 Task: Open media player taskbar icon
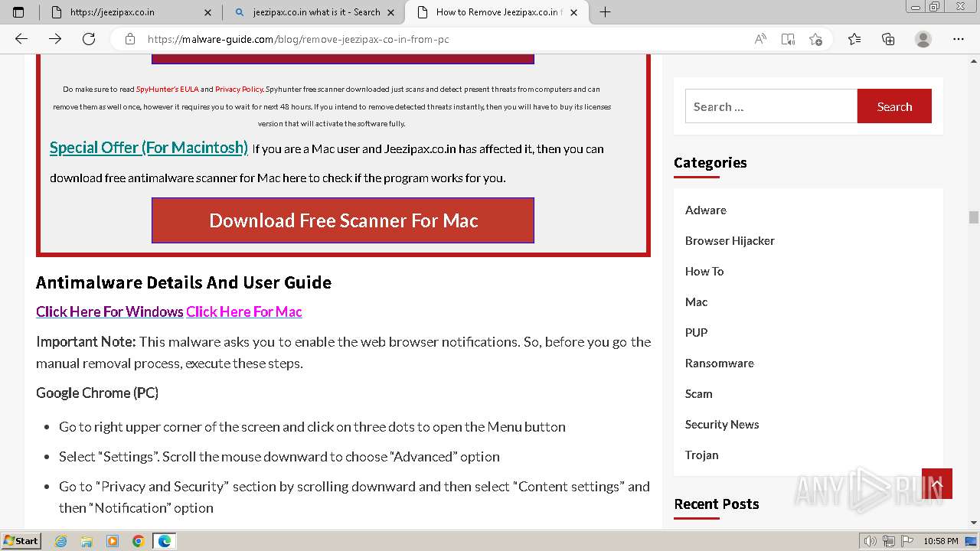coord(113,541)
